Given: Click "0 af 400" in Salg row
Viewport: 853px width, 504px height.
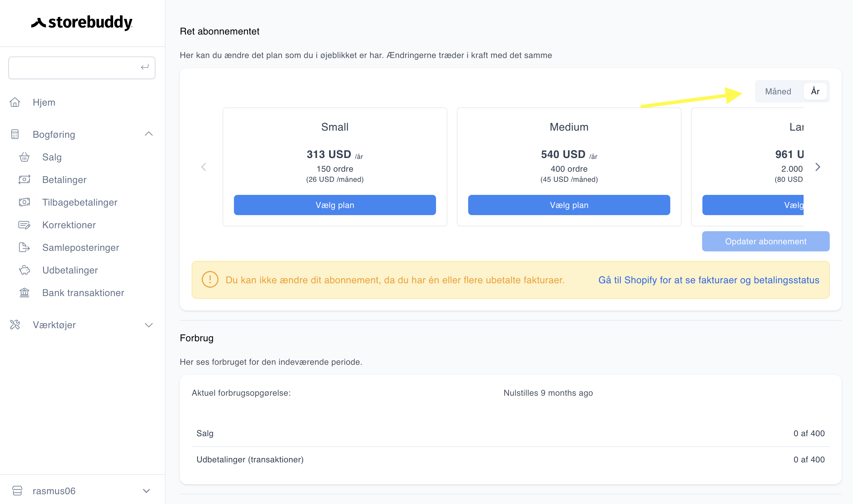Looking at the screenshot, I should point(809,433).
